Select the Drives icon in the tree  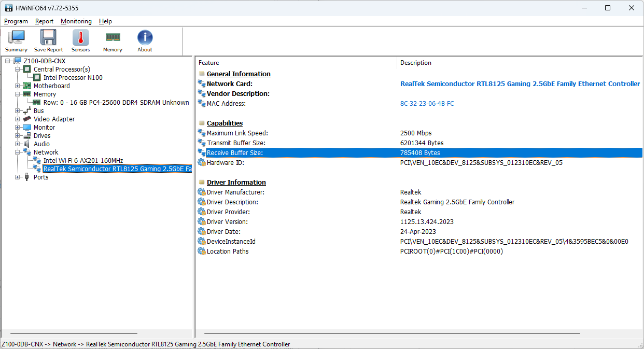tap(27, 135)
